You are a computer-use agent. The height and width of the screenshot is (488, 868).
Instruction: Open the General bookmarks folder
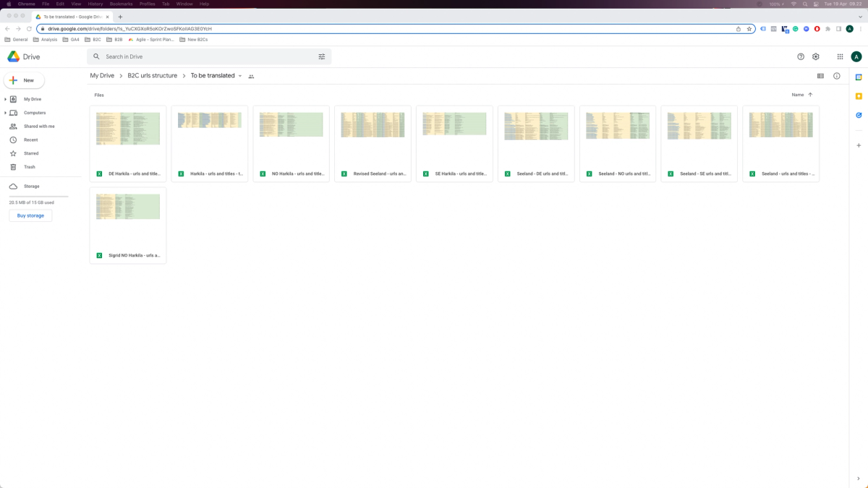pos(17,40)
